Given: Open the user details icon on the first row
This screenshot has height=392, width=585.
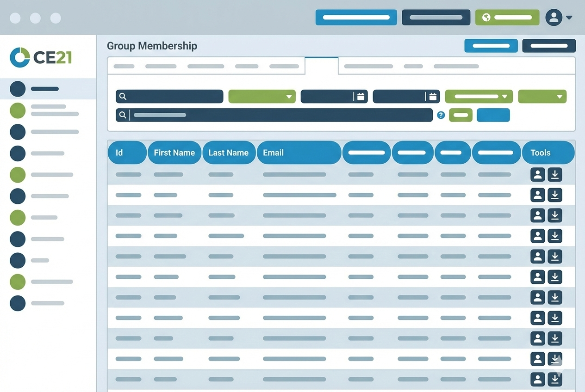Looking at the screenshot, I should pyautogui.click(x=537, y=175).
